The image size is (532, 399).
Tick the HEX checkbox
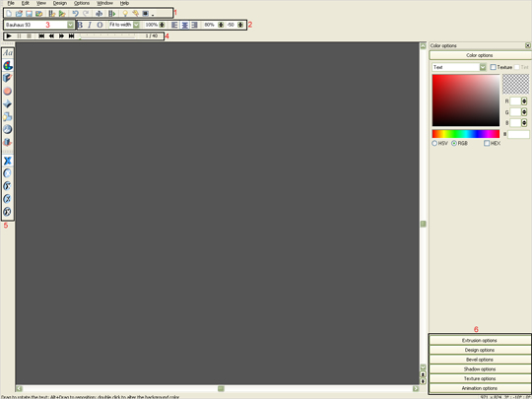coord(487,143)
